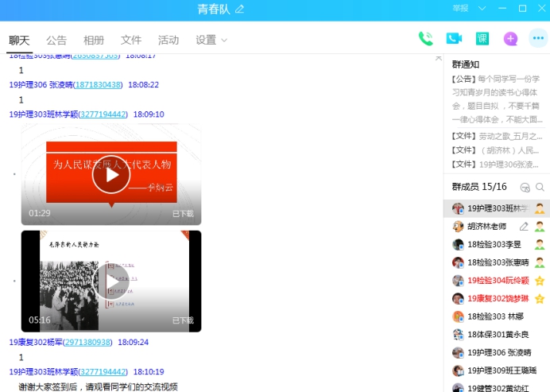Click the purple invite plus icon

(x=510, y=39)
